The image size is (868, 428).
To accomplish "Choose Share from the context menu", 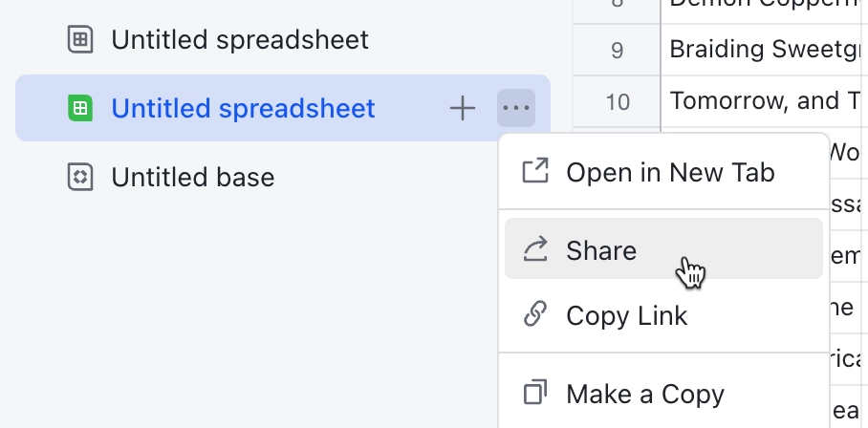I will (663, 248).
